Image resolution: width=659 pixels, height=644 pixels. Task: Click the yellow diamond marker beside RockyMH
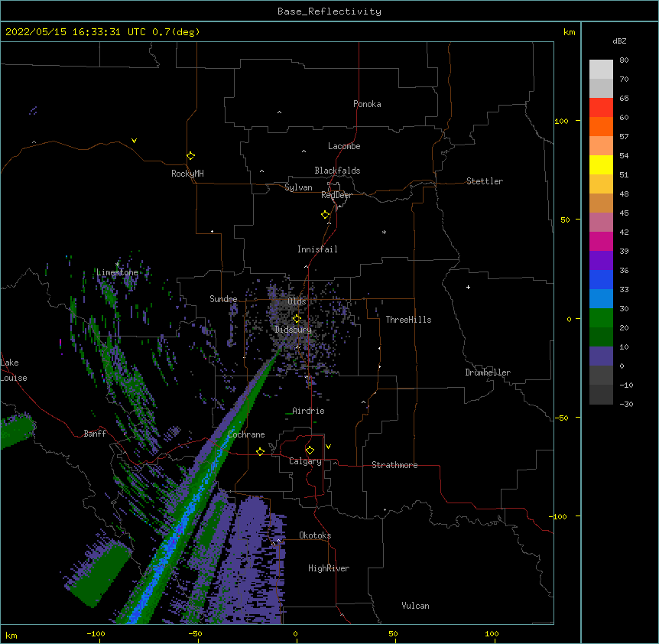tap(190, 155)
